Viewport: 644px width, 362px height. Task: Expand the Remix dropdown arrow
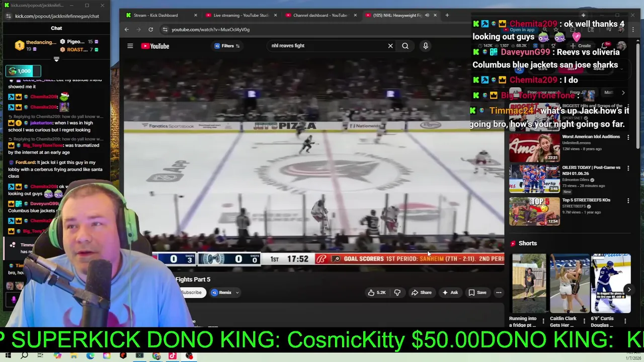237,293
